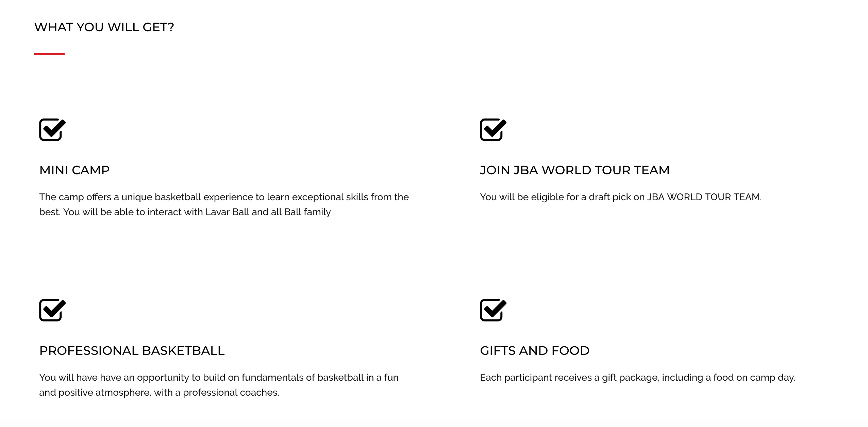Click the 'Lavar Ball' name in the description
This screenshot has width=868, height=427.
(228, 212)
